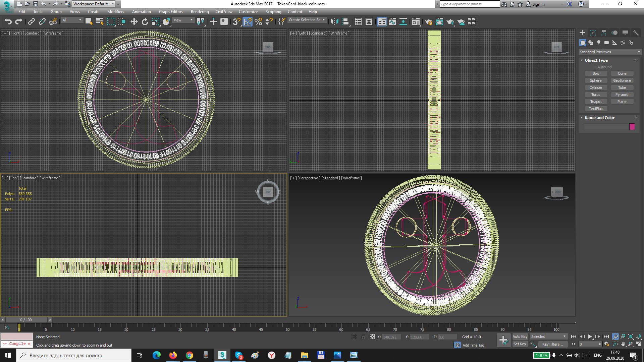Open the Motion panel tab
Viewport: 644px width, 362px height.
tap(614, 33)
